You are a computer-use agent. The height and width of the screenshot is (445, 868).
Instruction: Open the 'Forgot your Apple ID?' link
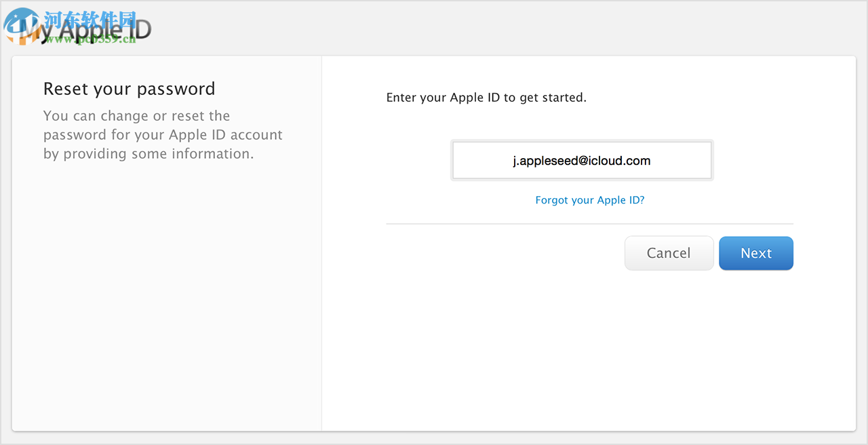[589, 200]
